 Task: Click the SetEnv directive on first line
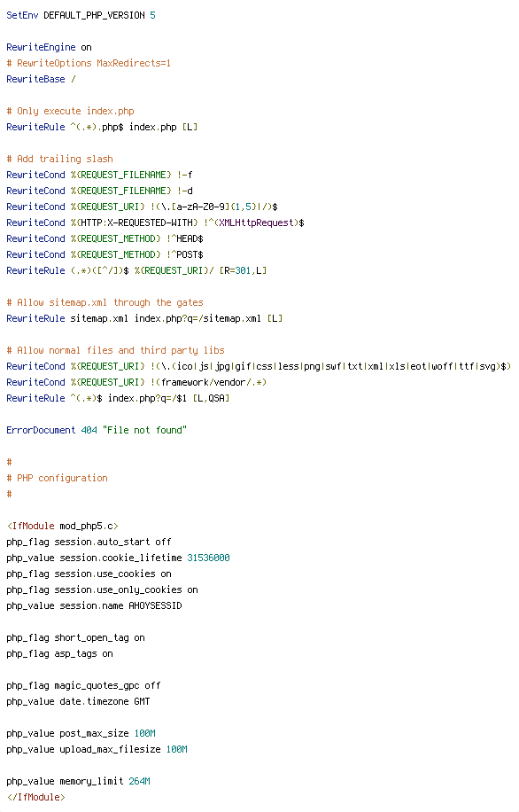coord(22,16)
